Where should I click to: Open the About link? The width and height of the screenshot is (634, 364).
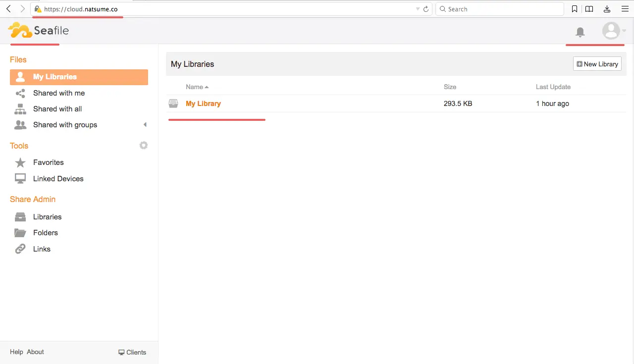(x=35, y=352)
